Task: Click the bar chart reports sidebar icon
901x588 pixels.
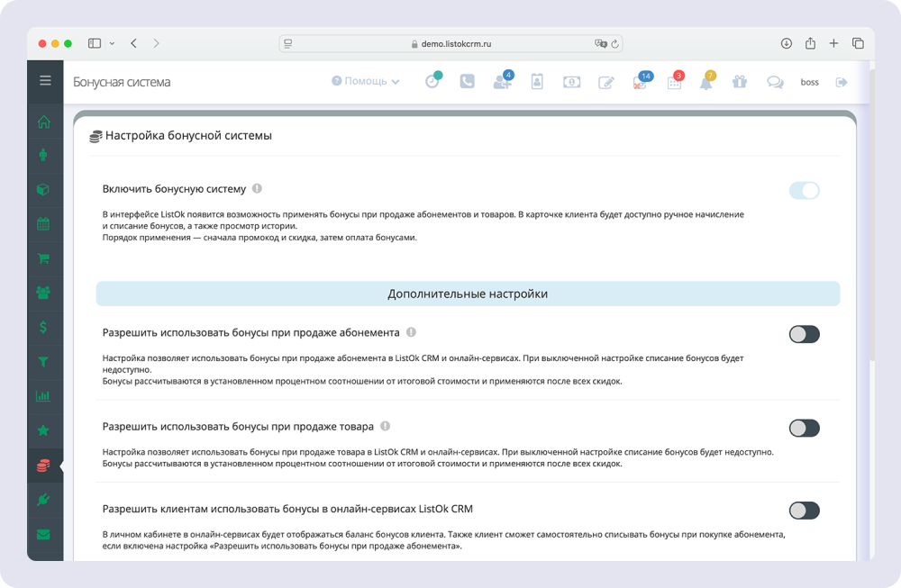Action: point(43,395)
